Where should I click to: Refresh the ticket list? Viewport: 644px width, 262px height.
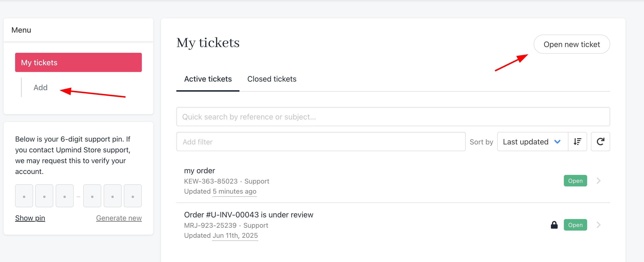pyautogui.click(x=600, y=142)
